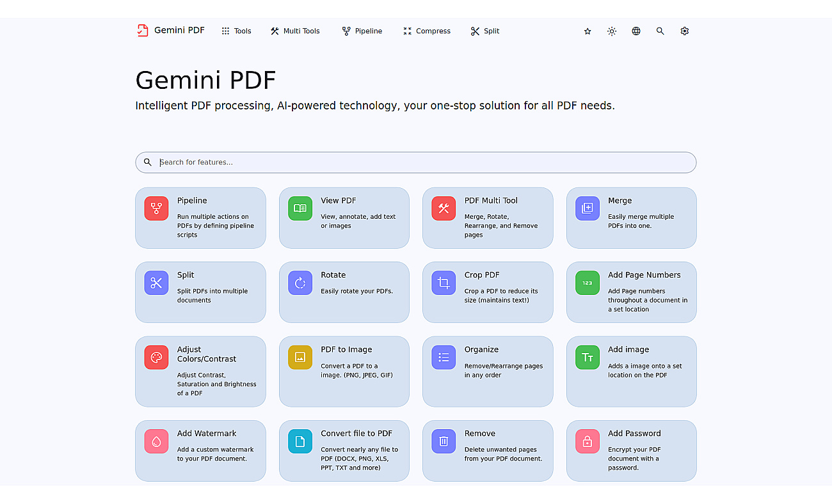Click 'Encrypt your PDF document' description
This screenshot has height=504, width=832.
(634, 459)
